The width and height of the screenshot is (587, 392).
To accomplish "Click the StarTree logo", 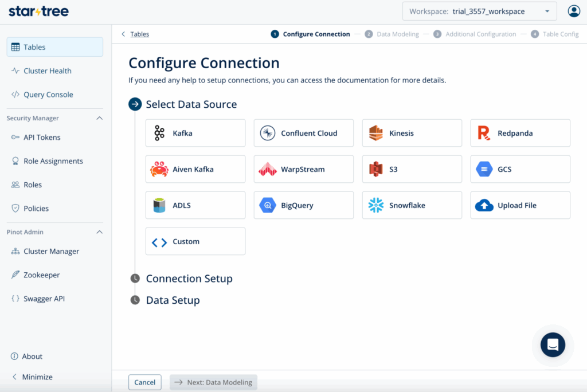I will click(38, 11).
